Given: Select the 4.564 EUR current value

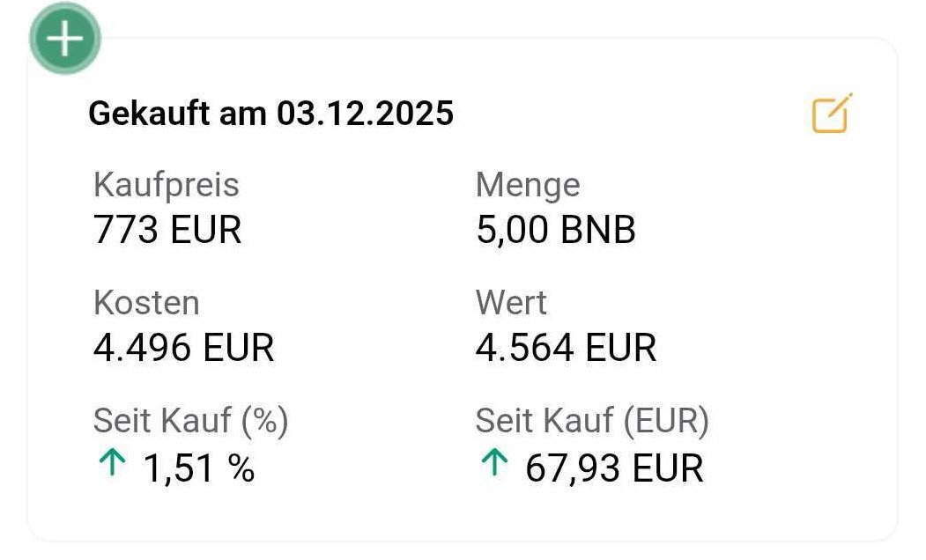Looking at the screenshot, I should point(566,348).
